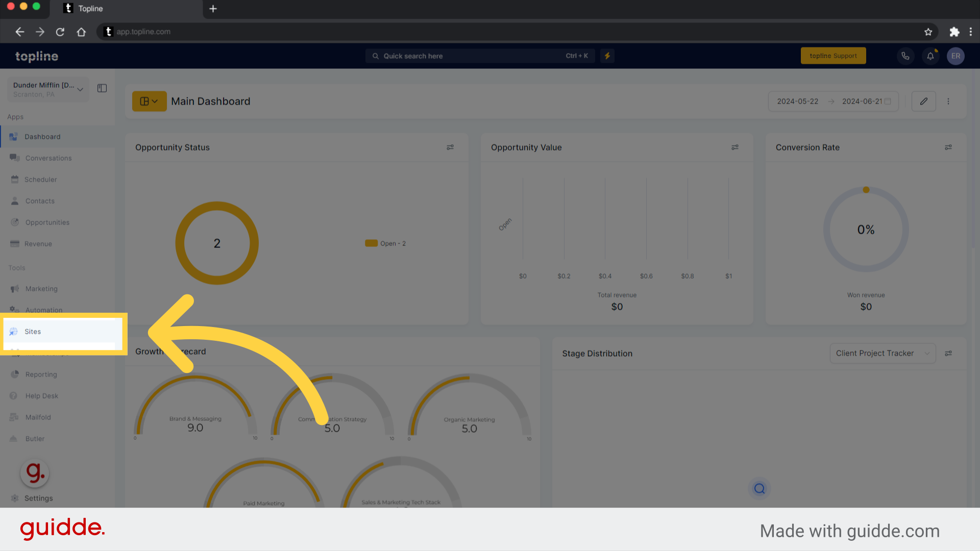Click the start date 2024-05-22
Image resolution: width=980 pixels, height=551 pixels.
pyautogui.click(x=797, y=102)
